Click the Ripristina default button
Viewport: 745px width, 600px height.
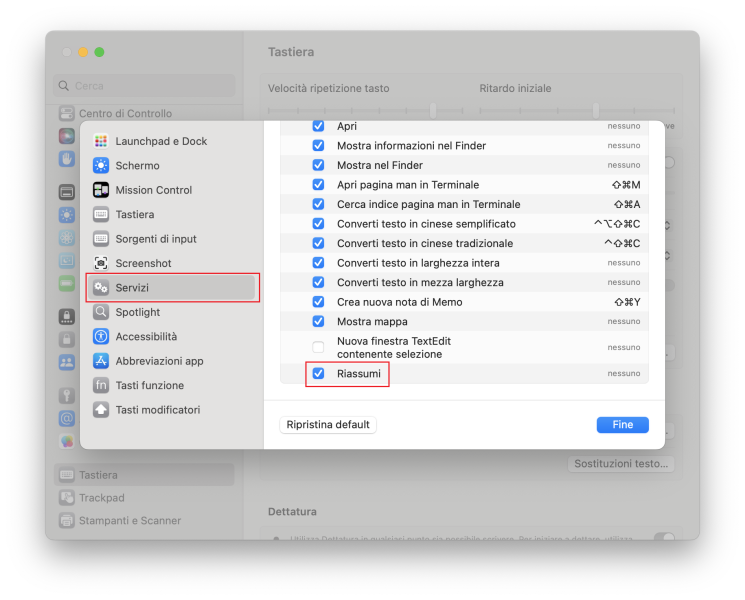[328, 425]
